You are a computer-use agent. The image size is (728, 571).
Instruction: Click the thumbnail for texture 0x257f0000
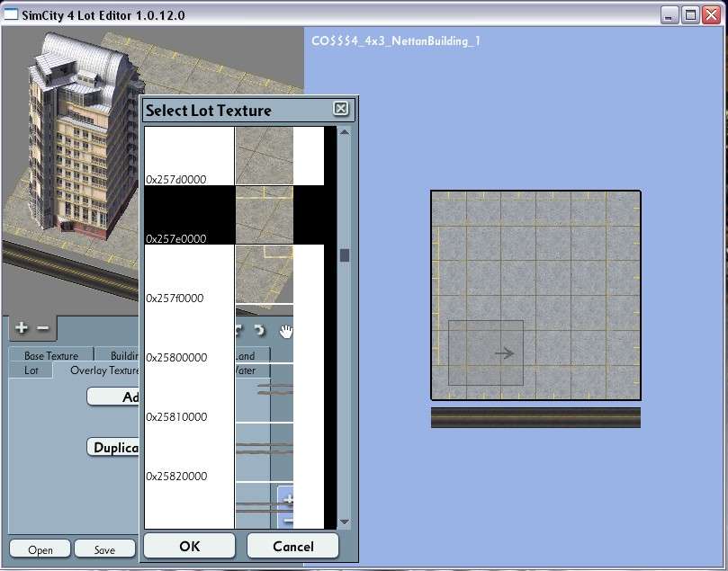pos(265,274)
